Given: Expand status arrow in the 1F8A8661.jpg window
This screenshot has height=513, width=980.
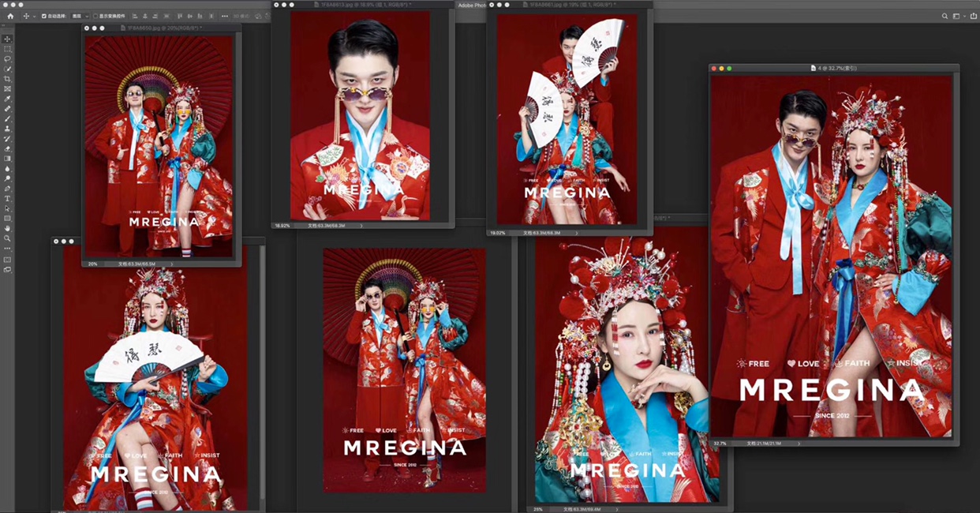Looking at the screenshot, I should point(576,233).
